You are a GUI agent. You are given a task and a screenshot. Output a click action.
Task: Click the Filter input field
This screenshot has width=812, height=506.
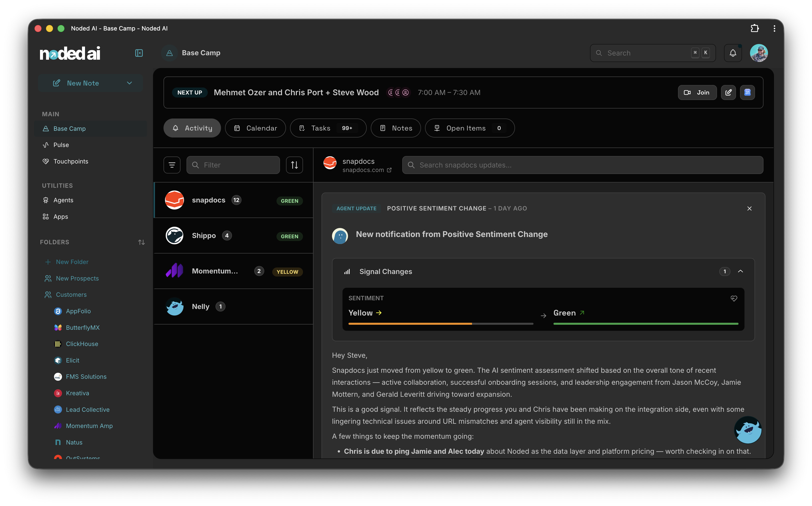233,165
